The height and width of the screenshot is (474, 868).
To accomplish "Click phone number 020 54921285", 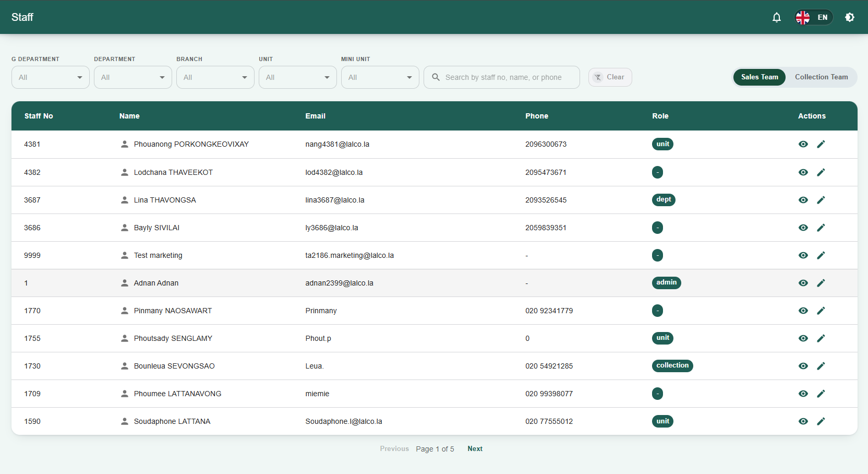I will point(549,366).
